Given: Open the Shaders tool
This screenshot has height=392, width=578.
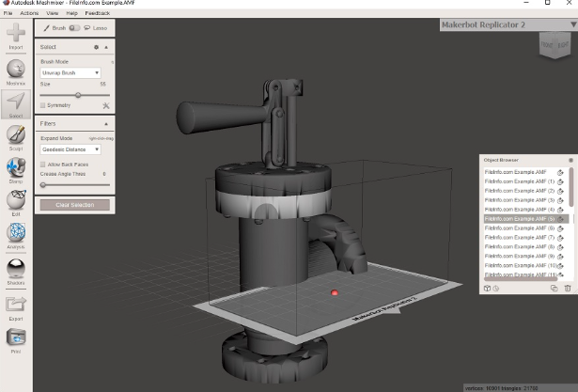Looking at the screenshot, I should click(16, 272).
